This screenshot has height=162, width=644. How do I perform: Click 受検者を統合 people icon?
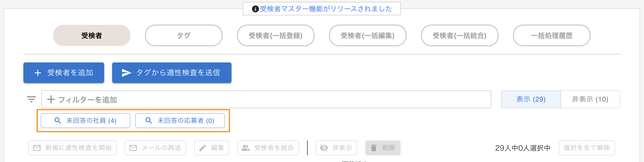point(245,148)
